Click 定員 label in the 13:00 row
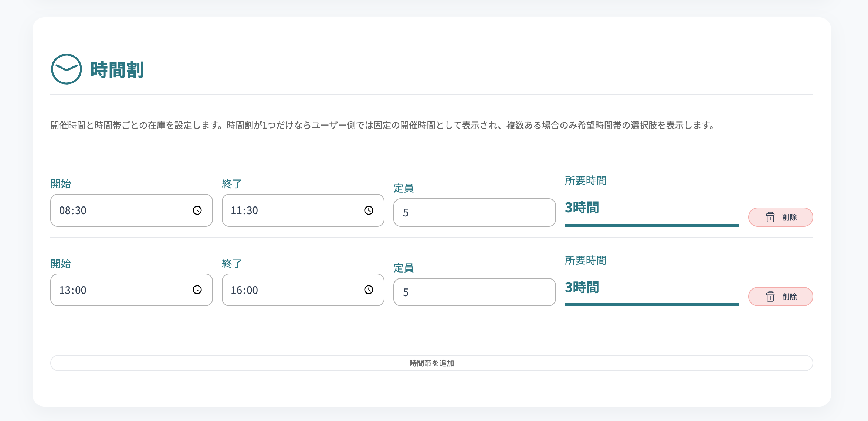The image size is (868, 421). [x=404, y=268]
